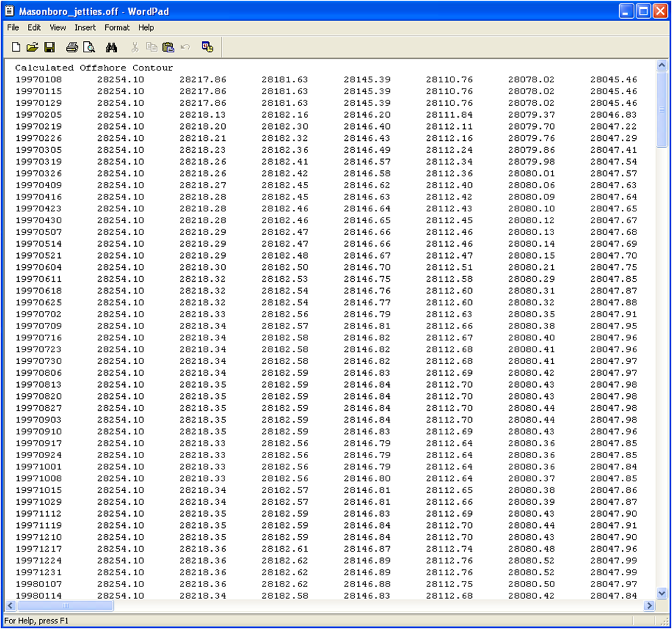672x629 pixels.
Task: Maximize the WordPad window
Action: coord(643,11)
